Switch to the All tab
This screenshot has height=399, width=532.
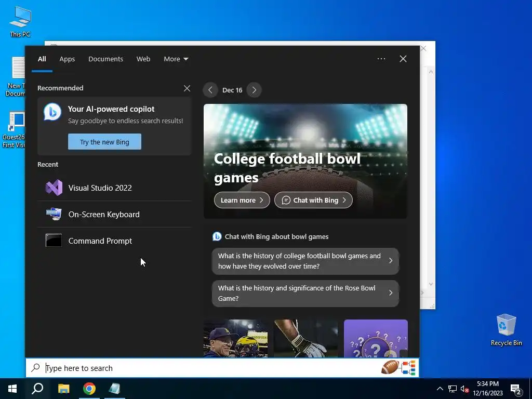[x=42, y=59]
